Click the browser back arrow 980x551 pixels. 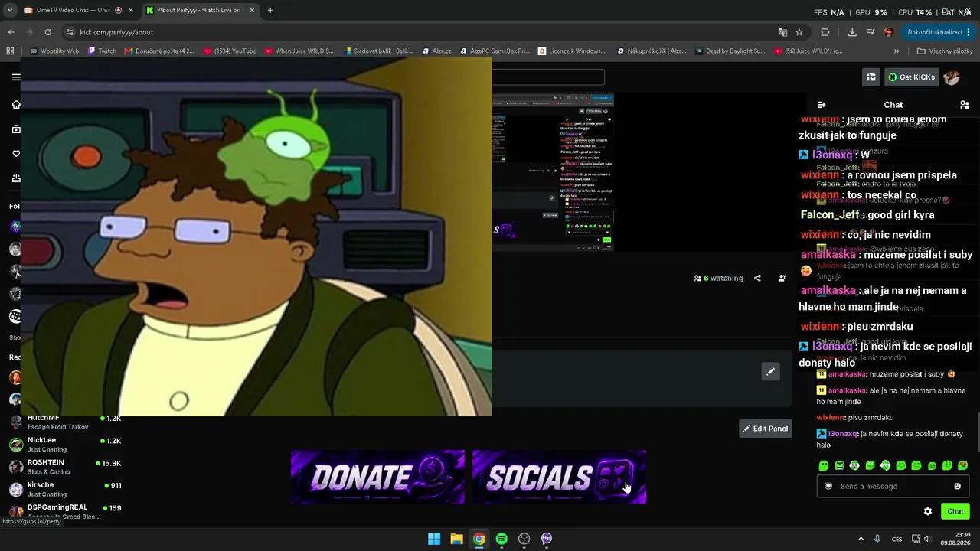point(11,32)
